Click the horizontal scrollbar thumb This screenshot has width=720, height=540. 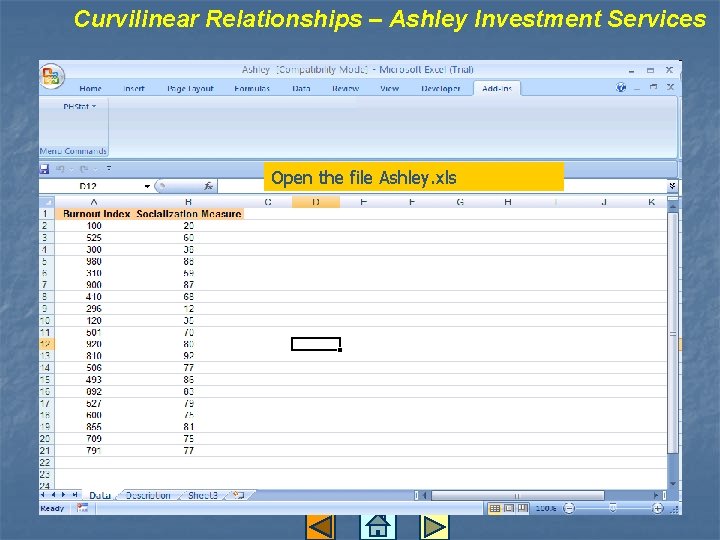pos(517,495)
